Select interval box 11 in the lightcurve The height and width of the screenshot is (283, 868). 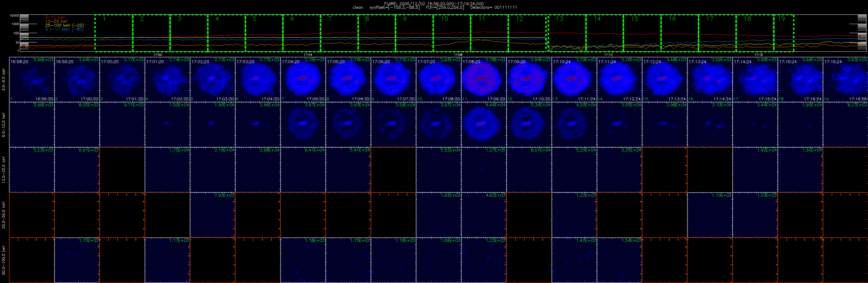489,33
